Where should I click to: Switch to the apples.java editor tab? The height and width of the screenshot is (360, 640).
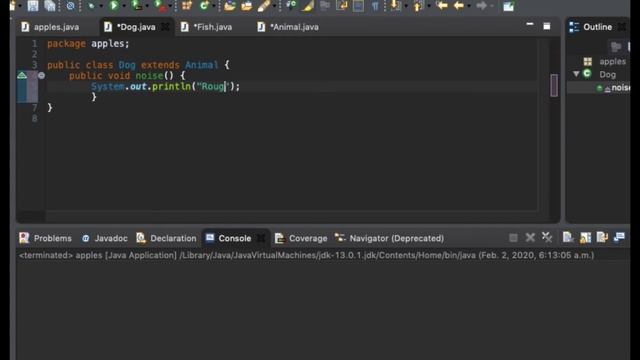[50, 27]
